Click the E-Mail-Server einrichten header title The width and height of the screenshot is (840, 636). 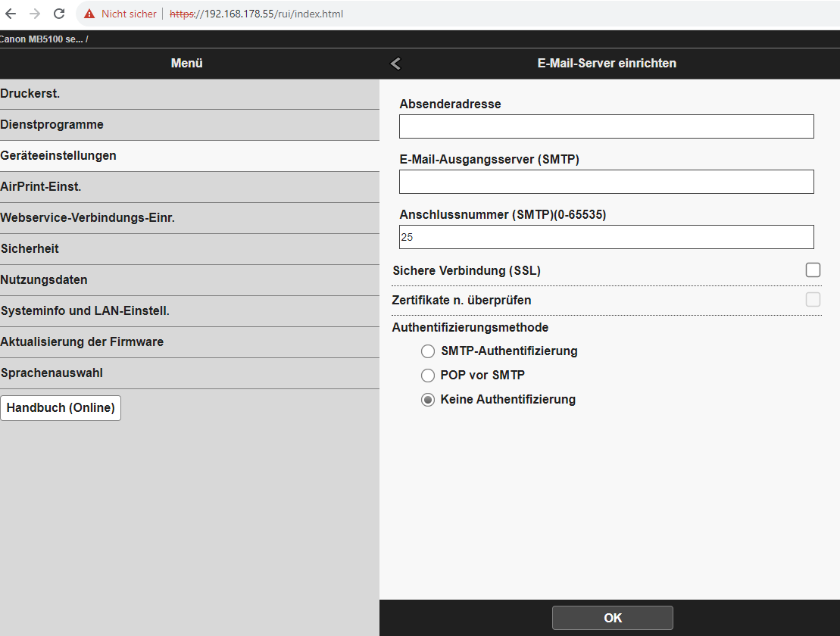pos(607,63)
